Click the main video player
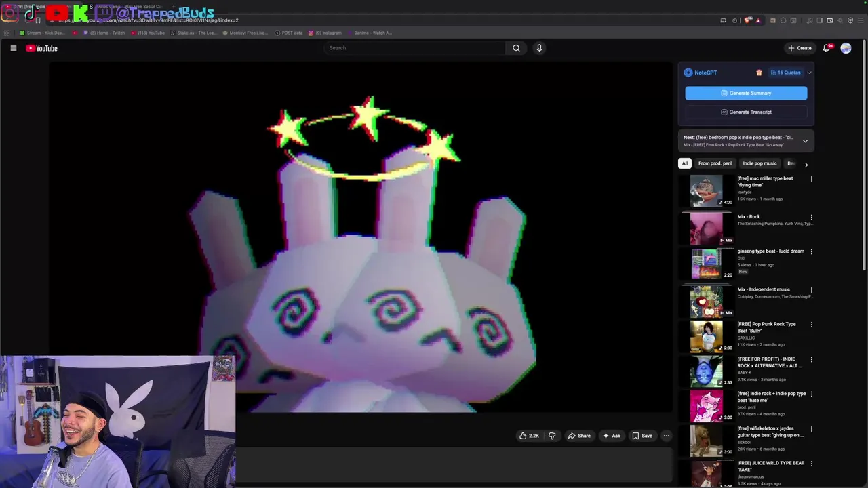Image resolution: width=868 pixels, height=488 pixels. pos(361,237)
